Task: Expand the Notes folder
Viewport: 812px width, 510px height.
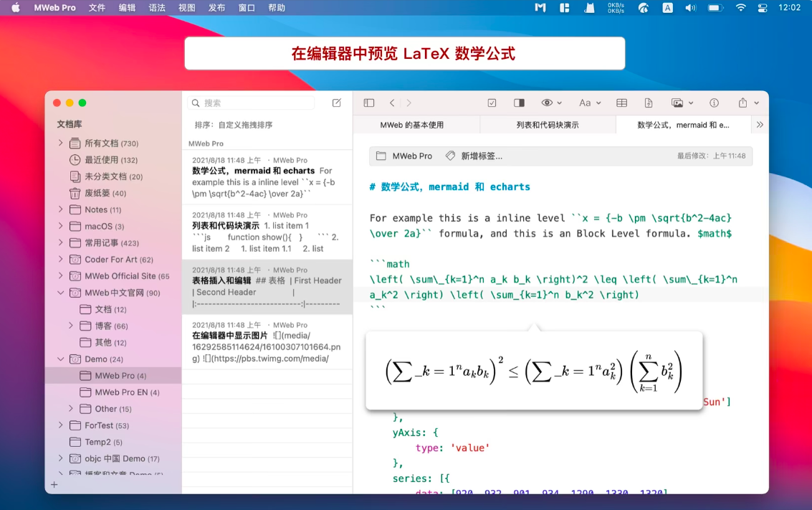Action: 61,209
